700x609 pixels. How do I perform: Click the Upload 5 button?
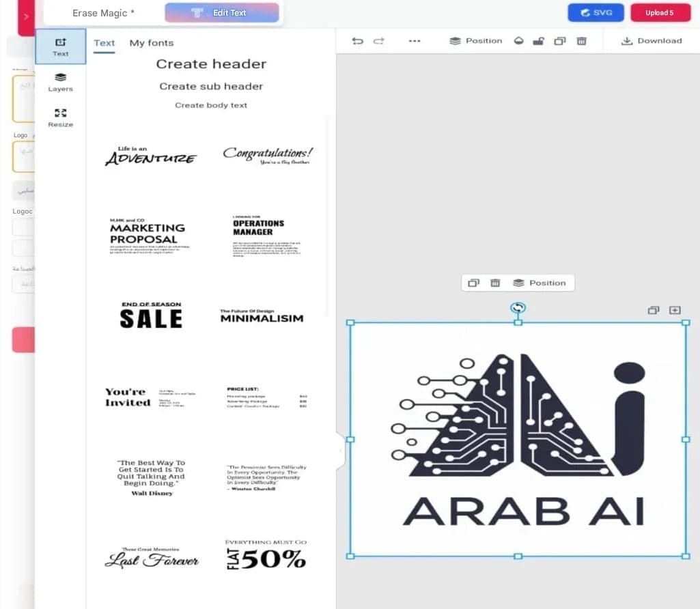point(660,12)
